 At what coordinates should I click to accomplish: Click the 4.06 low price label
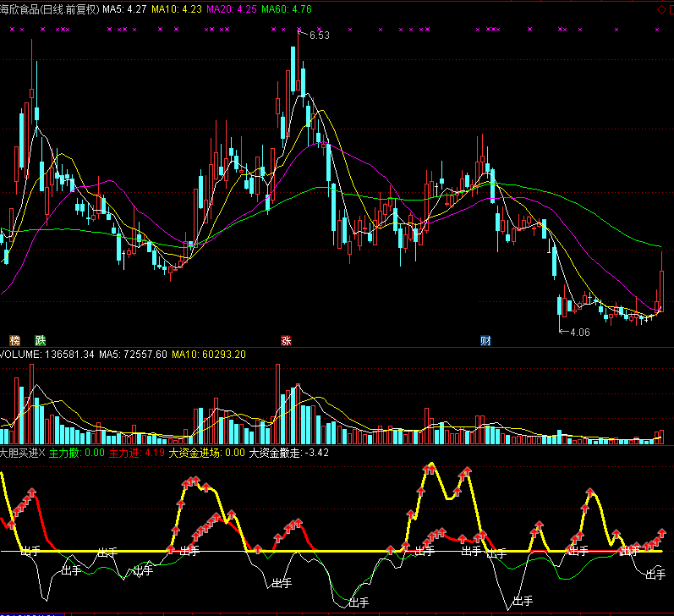(x=579, y=332)
